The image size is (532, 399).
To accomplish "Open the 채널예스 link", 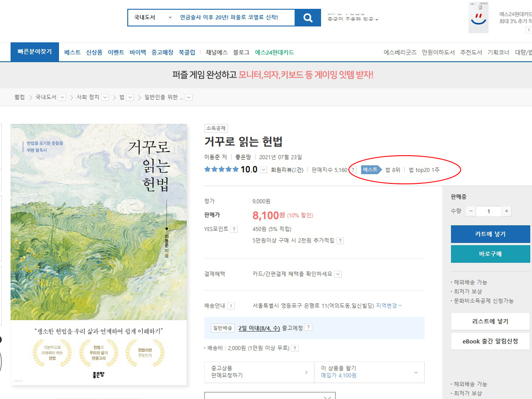I will coord(217,52).
